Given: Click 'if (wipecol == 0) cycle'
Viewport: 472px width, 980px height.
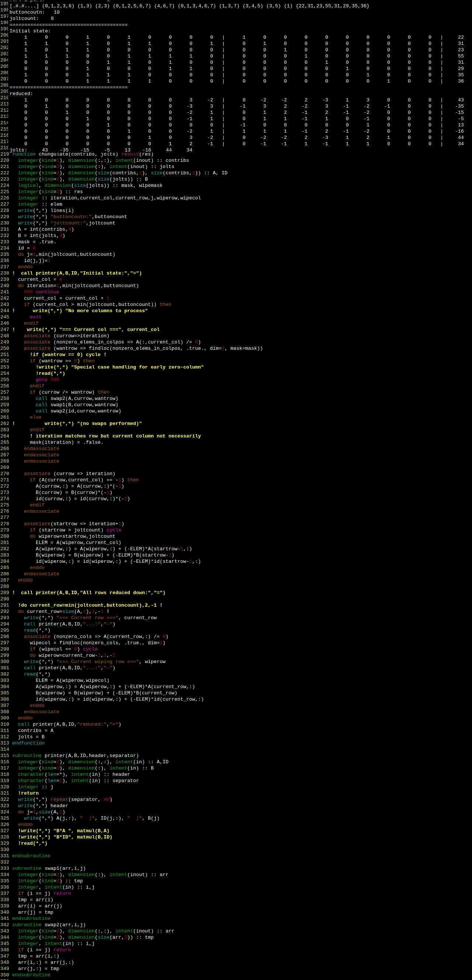Looking at the screenshot, I should point(63,649).
